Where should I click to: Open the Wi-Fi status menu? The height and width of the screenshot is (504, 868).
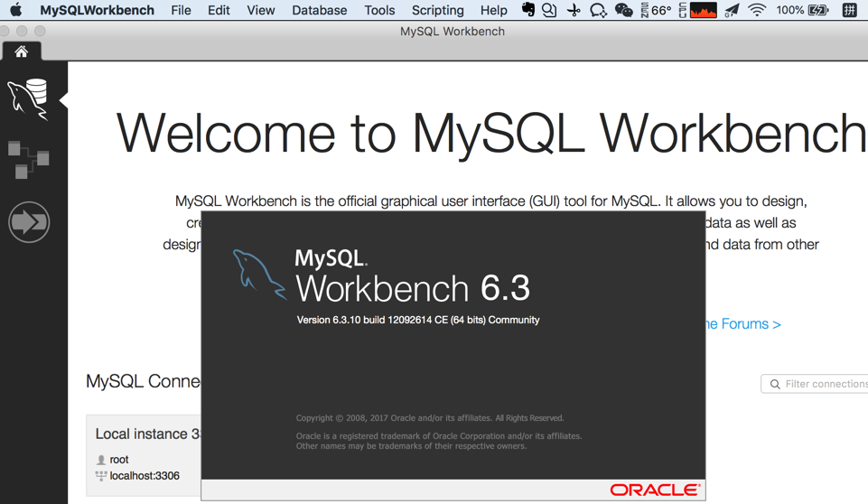tap(757, 10)
